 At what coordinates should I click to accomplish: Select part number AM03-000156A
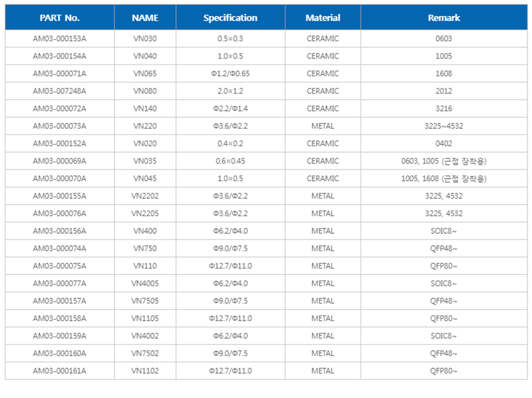click(59, 231)
